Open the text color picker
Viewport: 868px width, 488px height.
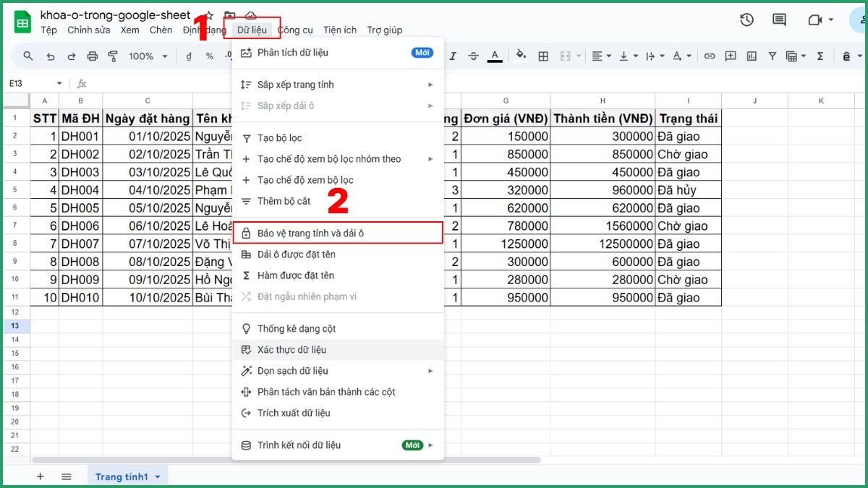click(x=495, y=56)
